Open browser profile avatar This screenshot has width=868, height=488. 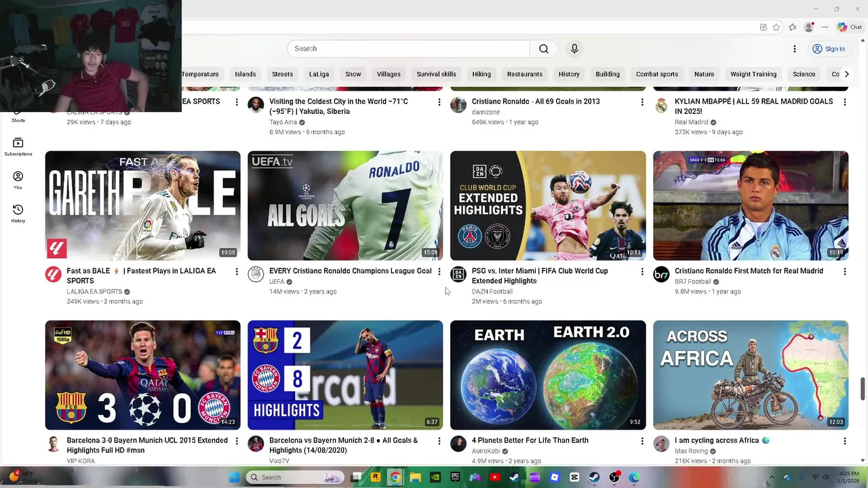(808, 27)
